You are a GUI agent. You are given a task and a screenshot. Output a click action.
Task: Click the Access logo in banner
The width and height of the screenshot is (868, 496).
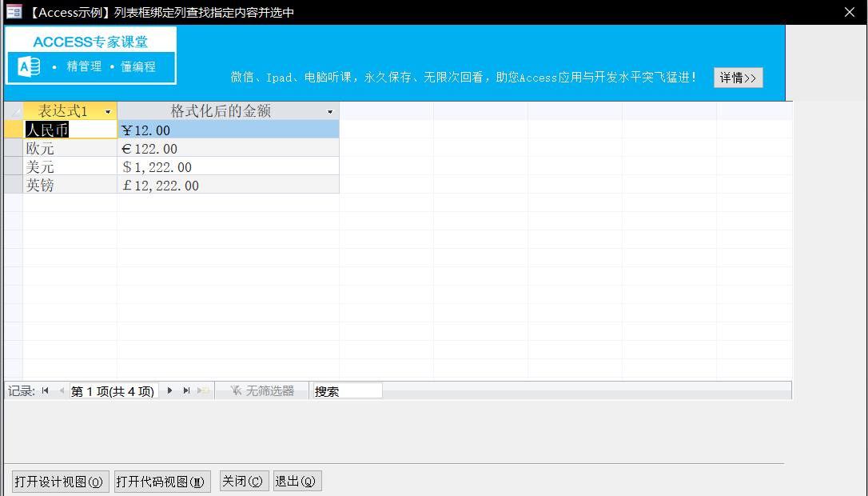[x=30, y=66]
